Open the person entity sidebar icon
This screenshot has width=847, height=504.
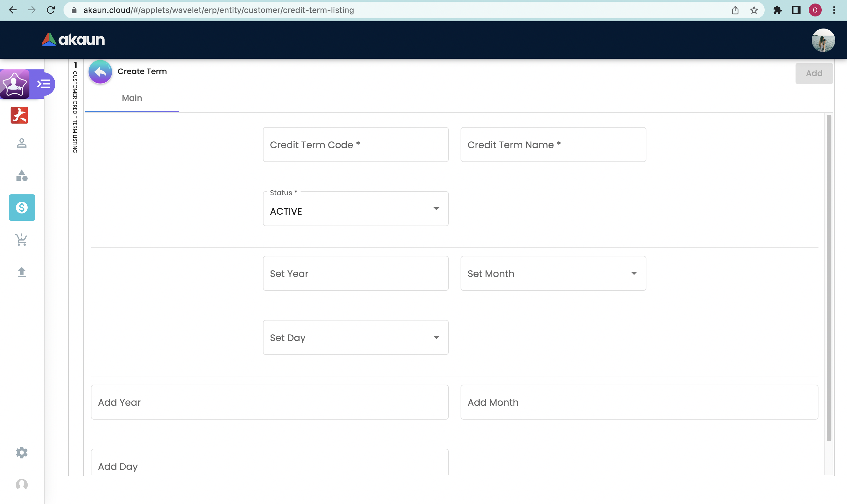click(x=22, y=143)
